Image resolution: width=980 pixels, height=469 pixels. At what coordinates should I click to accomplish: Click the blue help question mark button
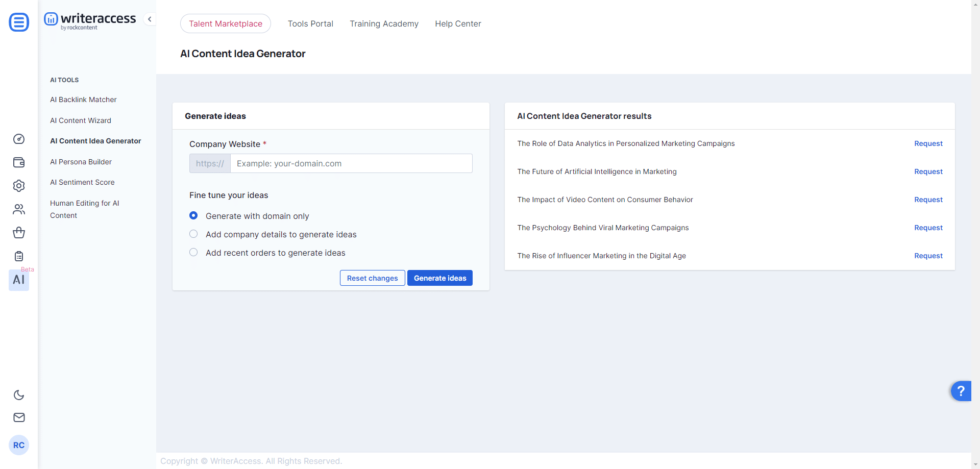[x=961, y=391]
